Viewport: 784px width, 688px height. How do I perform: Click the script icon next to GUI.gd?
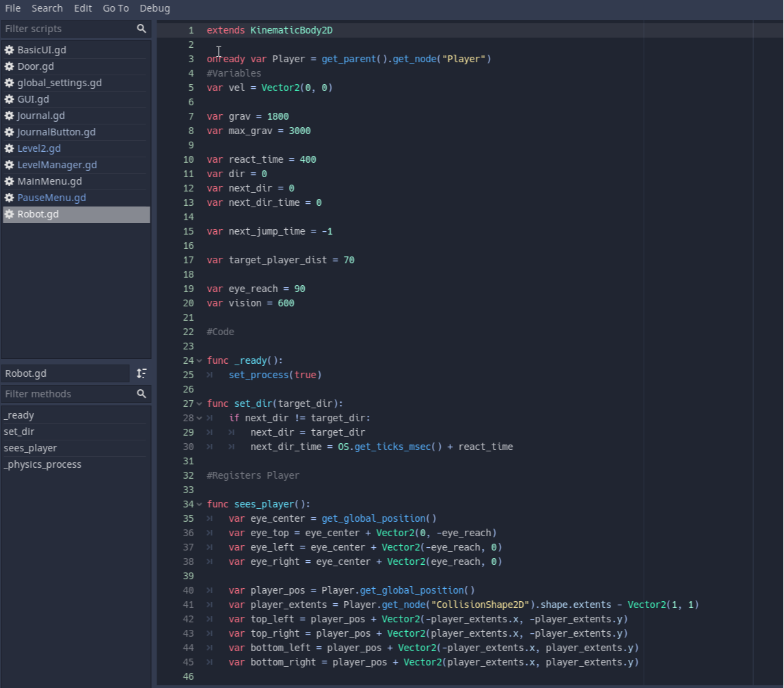pos(9,98)
